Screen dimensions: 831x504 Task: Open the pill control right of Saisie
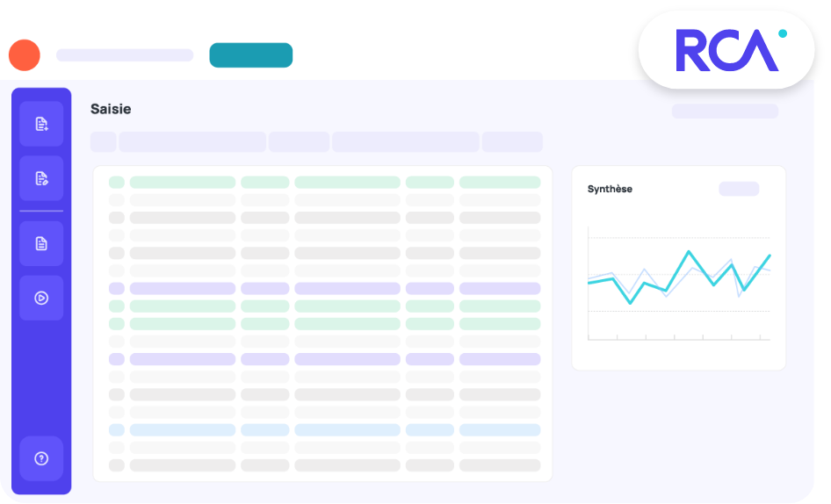tap(725, 112)
